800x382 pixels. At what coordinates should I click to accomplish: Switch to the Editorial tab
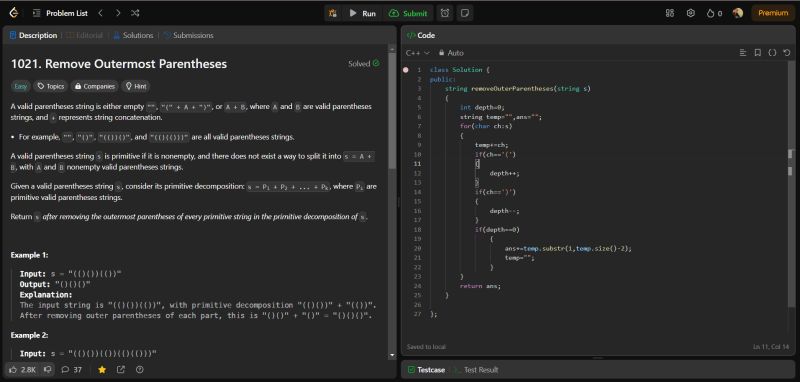click(x=85, y=35)
